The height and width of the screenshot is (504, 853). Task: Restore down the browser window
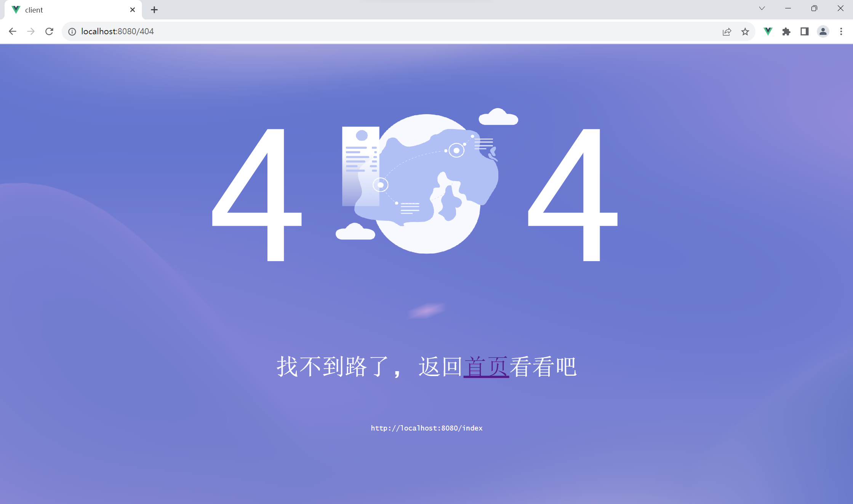point(814,8)
